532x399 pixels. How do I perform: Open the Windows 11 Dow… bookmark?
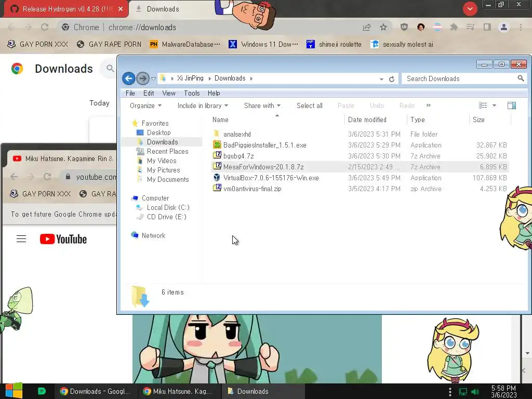click(263, 44)
